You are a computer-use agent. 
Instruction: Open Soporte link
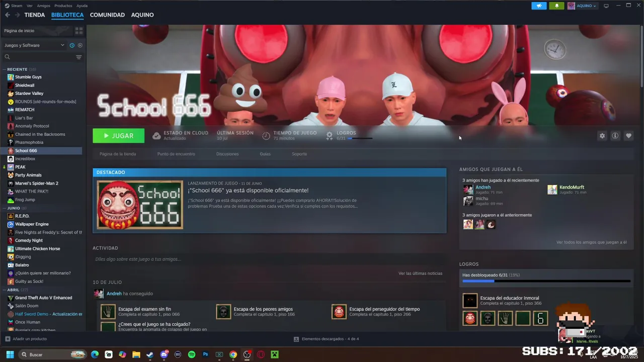[x=299, y=154]
